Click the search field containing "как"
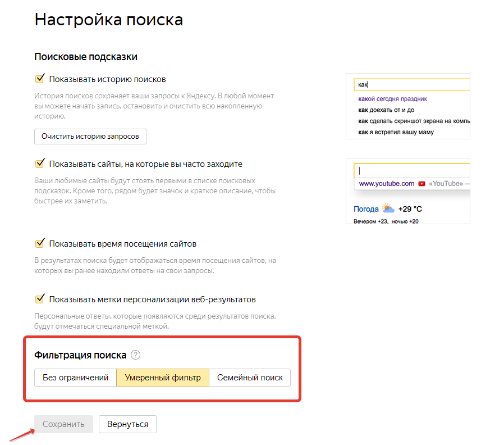 click(413, 85)
